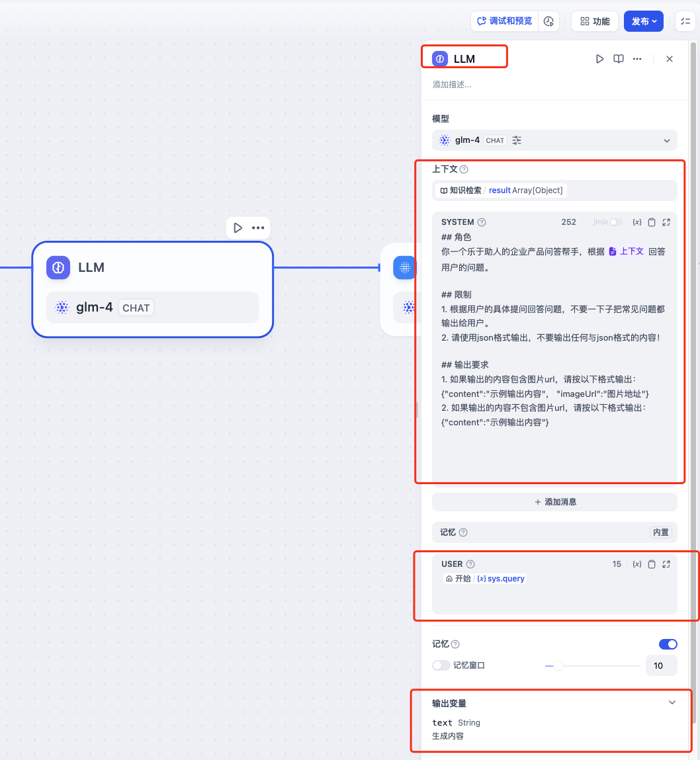Open the 功能 features menu
This screenshot has height=760, width=700.
point(595,21)
